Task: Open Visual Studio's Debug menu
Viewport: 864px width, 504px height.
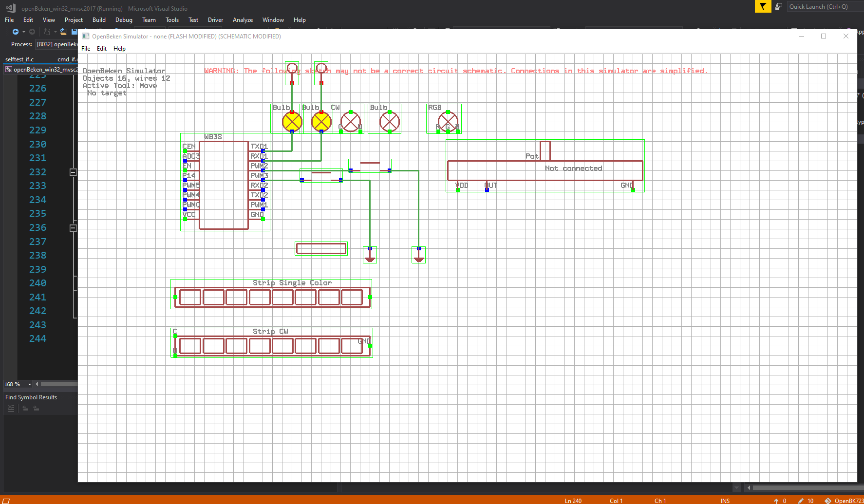Action: (x=124, y=20)
